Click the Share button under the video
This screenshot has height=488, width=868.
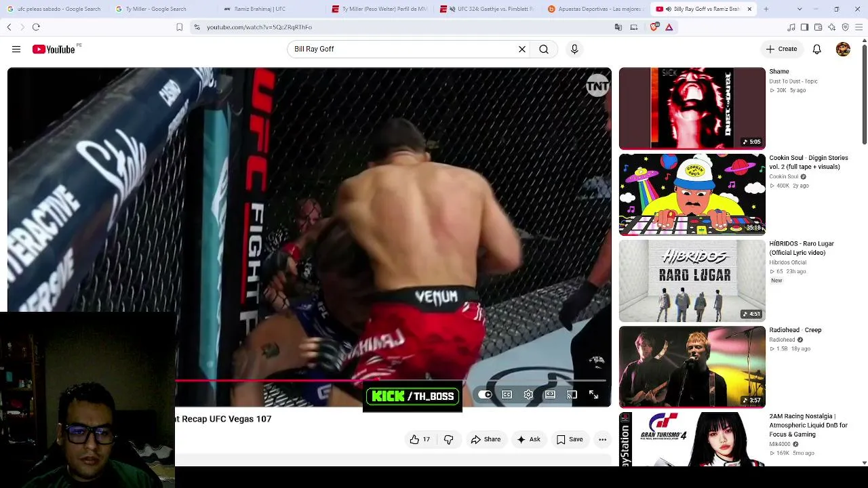click(486, 439)
